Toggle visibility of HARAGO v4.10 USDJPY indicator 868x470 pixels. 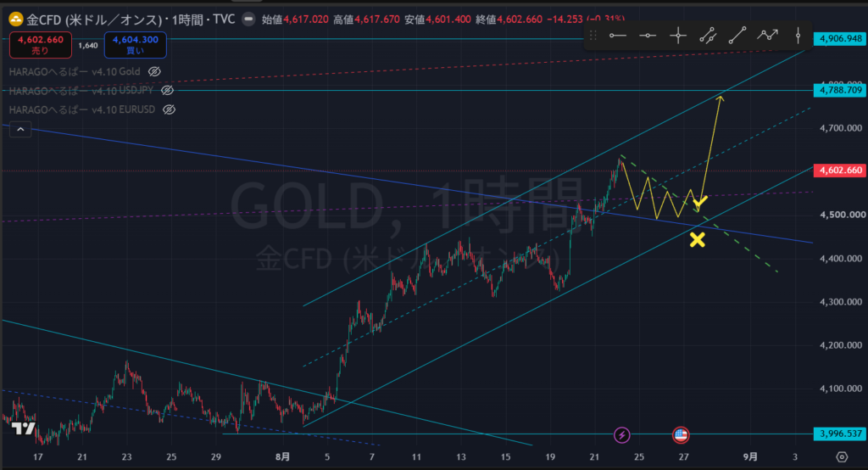point(167,90)
